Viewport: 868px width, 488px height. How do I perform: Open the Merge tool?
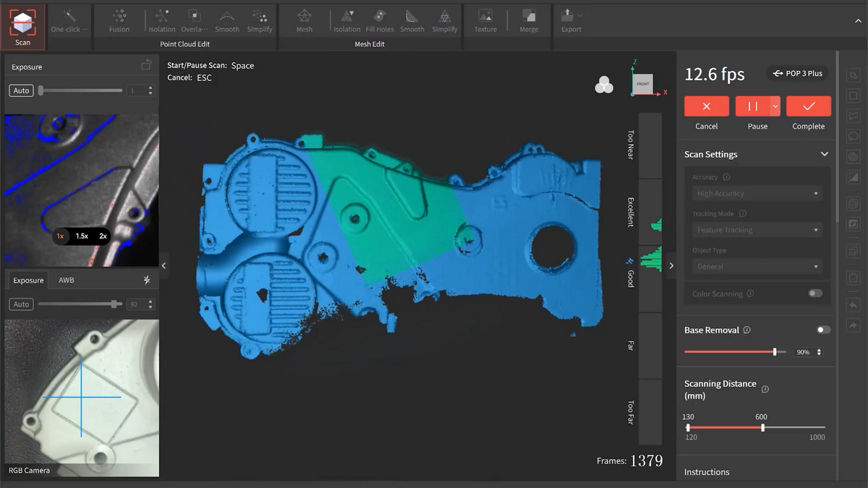pyautogui.click(x=529, y=20)
